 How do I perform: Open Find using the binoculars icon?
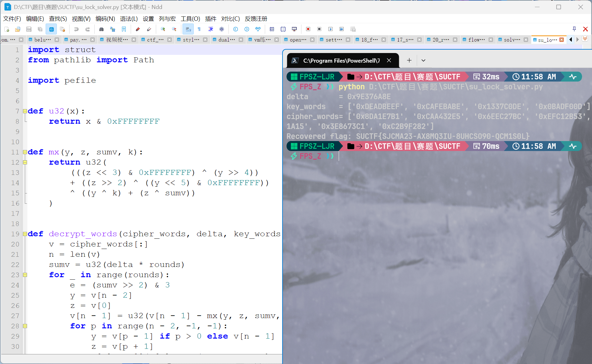(101, 29)
